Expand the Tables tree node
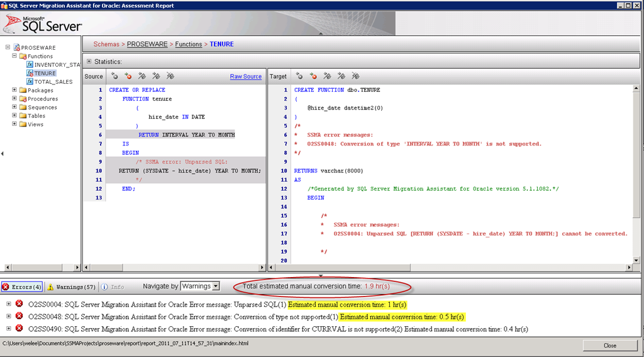 coord(14,115)
